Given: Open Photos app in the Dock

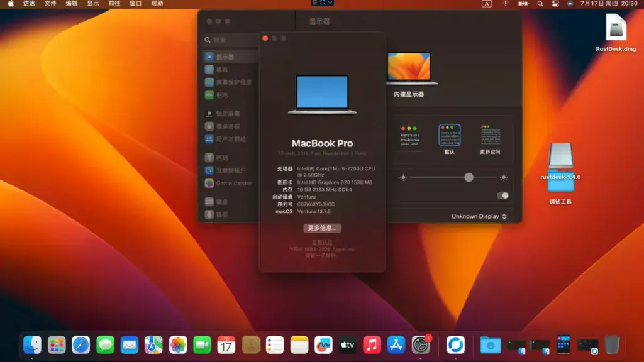Looking at the screenshot, I should pyautogui.click(x=178, y=345).
